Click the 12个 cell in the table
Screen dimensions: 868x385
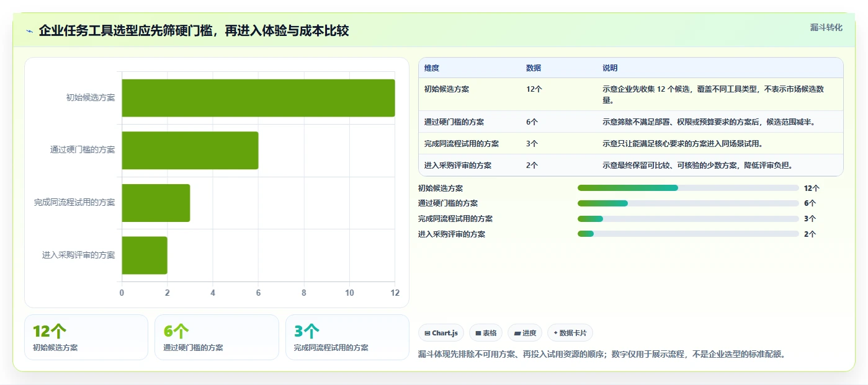[x=534, y=89]
